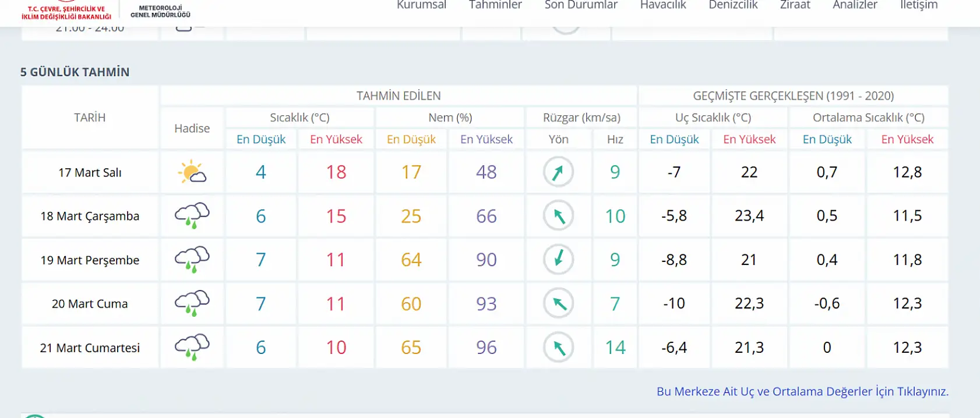This screenshot has height=418, width=980.
Task: Click the rainy cloud icon for 18 Mart Çarşamba
Action: pyautogui.click(x=192, y=216)
